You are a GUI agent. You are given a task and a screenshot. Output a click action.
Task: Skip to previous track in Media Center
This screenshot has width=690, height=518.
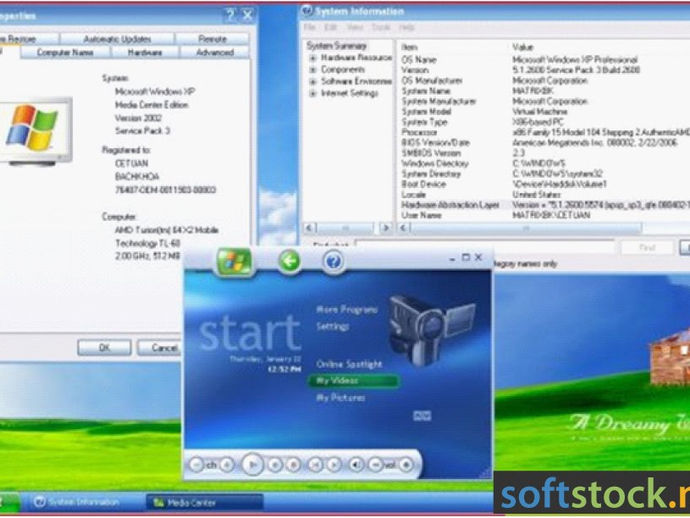[x=315, y=465]
